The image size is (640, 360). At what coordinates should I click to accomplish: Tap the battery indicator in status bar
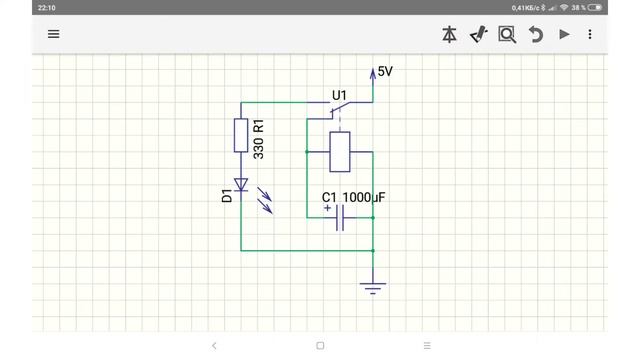[595, 7]
